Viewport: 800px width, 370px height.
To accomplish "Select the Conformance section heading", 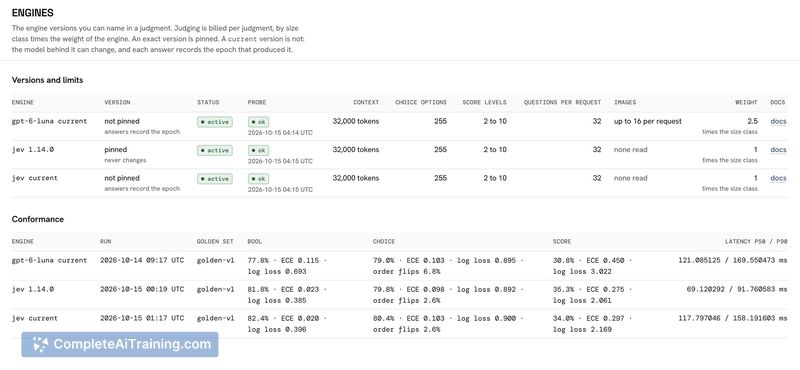I will click(38, 219).
